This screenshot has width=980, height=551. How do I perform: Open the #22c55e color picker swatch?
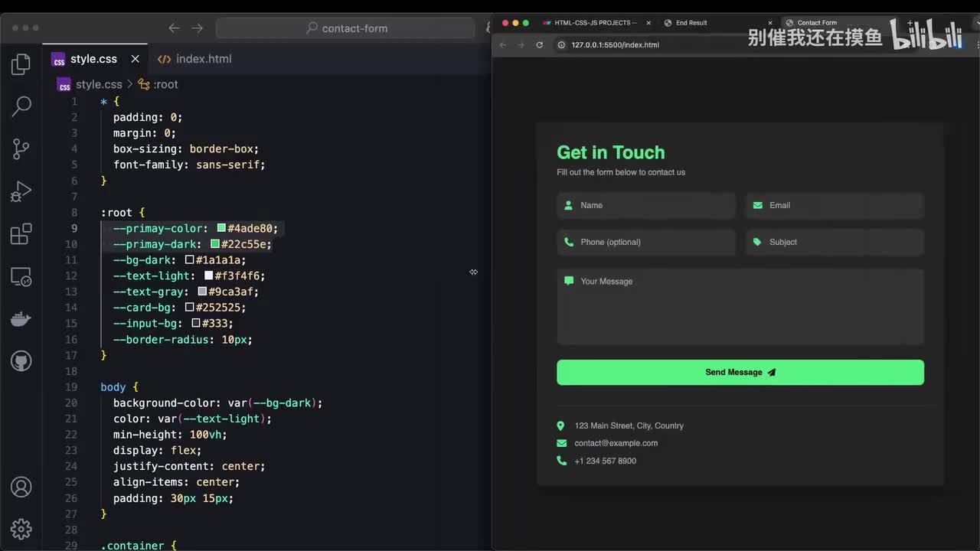pos(215,244)
